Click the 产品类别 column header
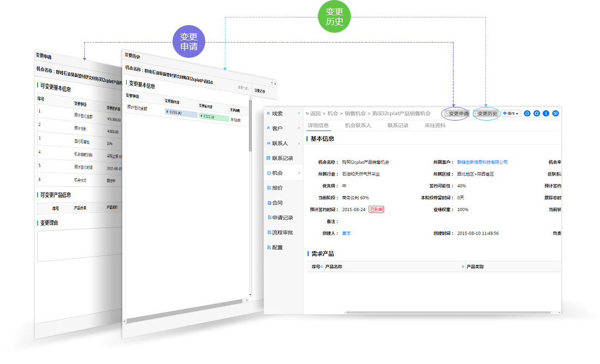This screenshot has width=600, height=364. click(475, 267)
